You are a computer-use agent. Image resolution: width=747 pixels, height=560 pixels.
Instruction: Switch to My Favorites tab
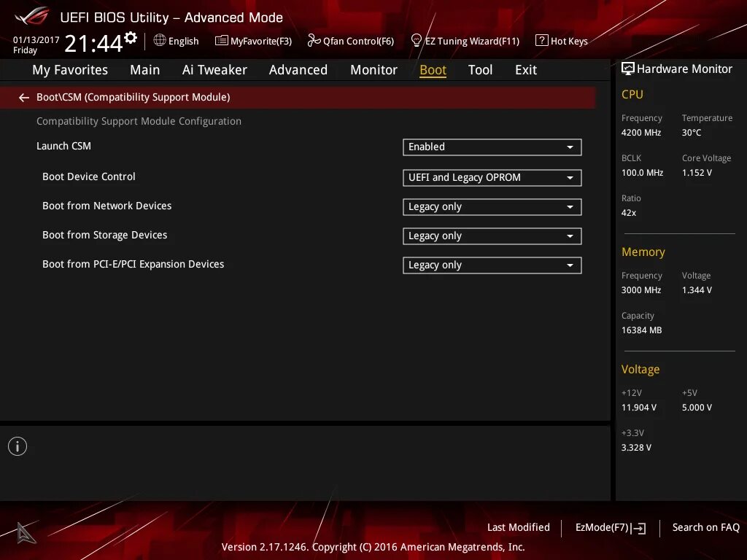click(70, 70)
